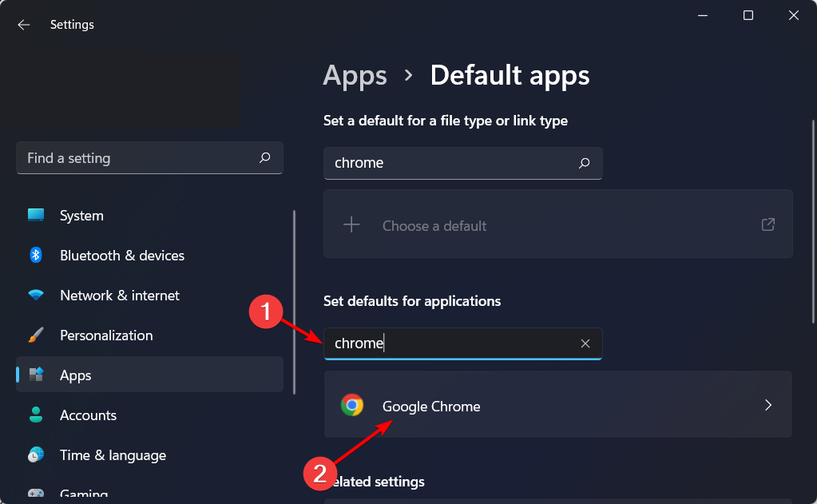Click the Network Wi-Fi icon in the sidebar
Image resolution: width=817 pixels, height=504 pixels.
(x=36, y=295)
